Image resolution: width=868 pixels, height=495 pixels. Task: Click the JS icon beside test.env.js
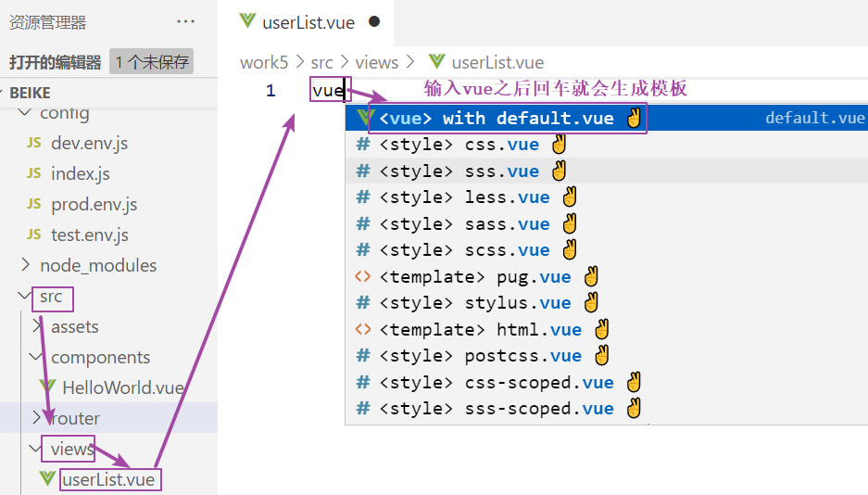(x=34, y=235)
